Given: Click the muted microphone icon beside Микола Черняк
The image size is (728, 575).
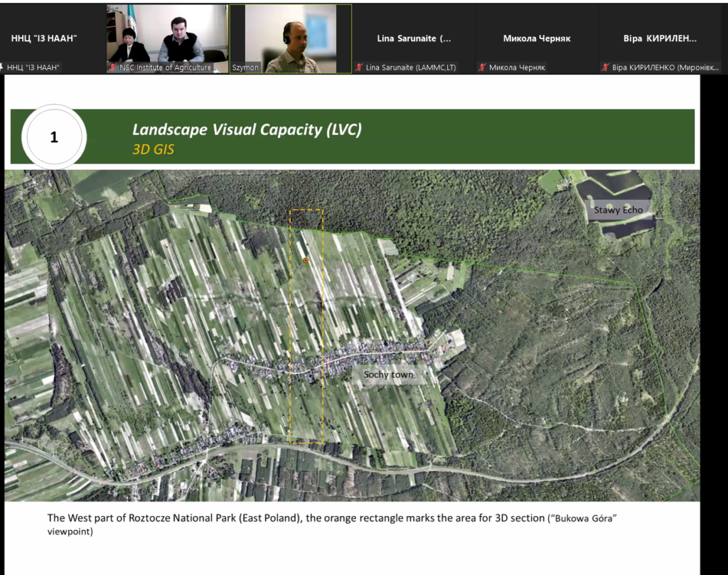Looking at the screenshot, I should 483,68.
